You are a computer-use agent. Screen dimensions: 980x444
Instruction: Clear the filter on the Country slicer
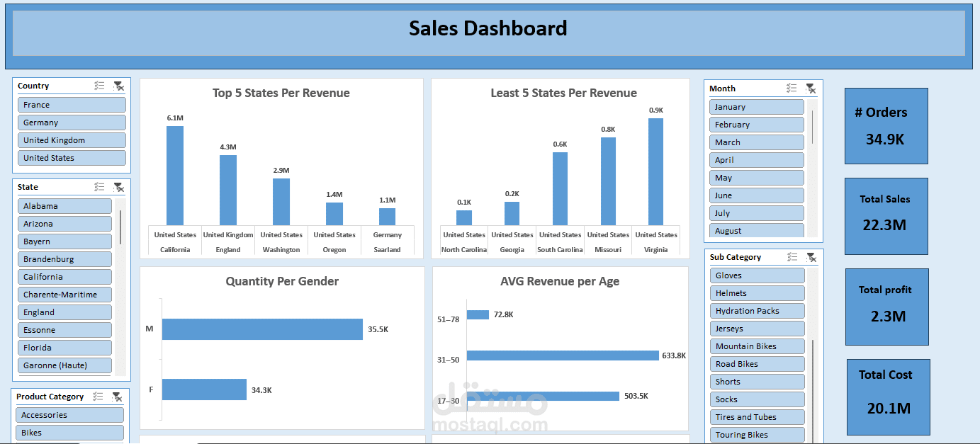(120, 86)
